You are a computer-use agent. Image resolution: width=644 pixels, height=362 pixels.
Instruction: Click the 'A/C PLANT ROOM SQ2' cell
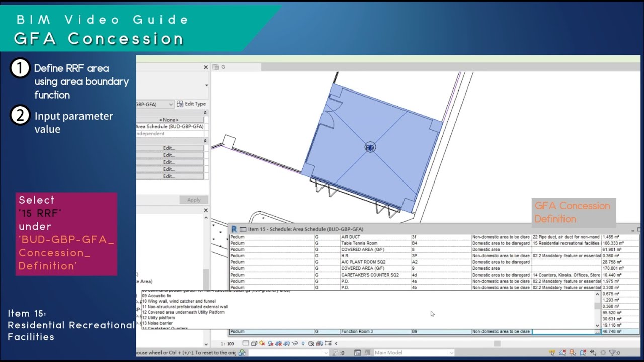375,262
